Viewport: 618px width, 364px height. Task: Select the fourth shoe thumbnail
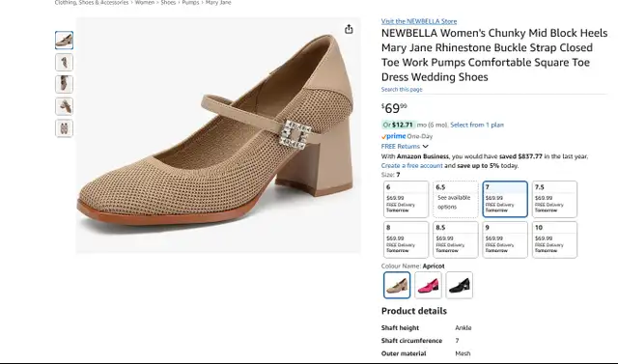point(65,106)
